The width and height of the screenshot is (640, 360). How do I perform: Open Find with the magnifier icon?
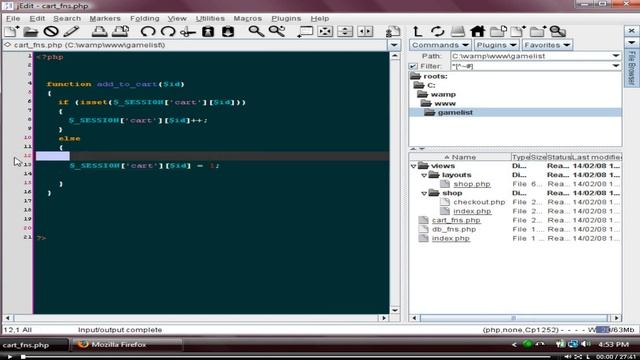[256, 31]
